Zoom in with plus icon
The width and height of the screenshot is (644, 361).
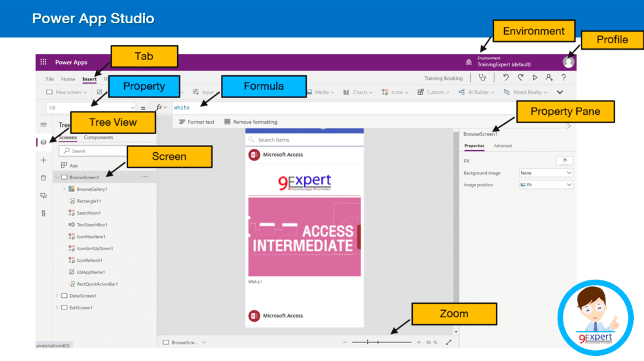(419, 342)
